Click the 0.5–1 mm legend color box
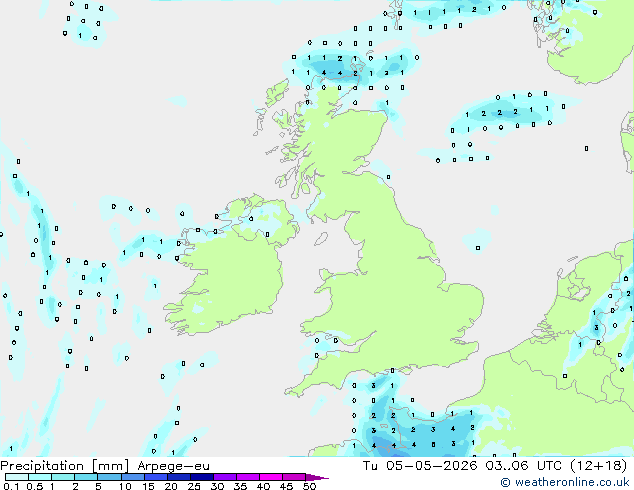The height and width of the screenshot is (490, 634). tap(40, 477)
